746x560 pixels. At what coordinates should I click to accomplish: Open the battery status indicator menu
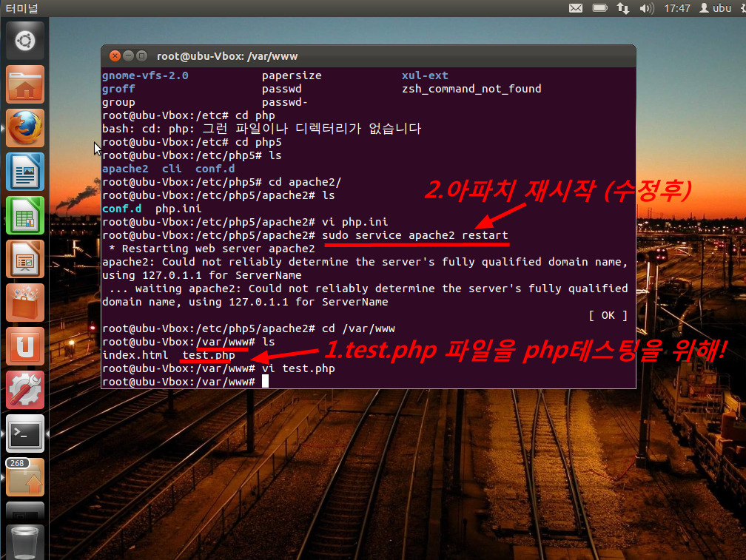599,8
